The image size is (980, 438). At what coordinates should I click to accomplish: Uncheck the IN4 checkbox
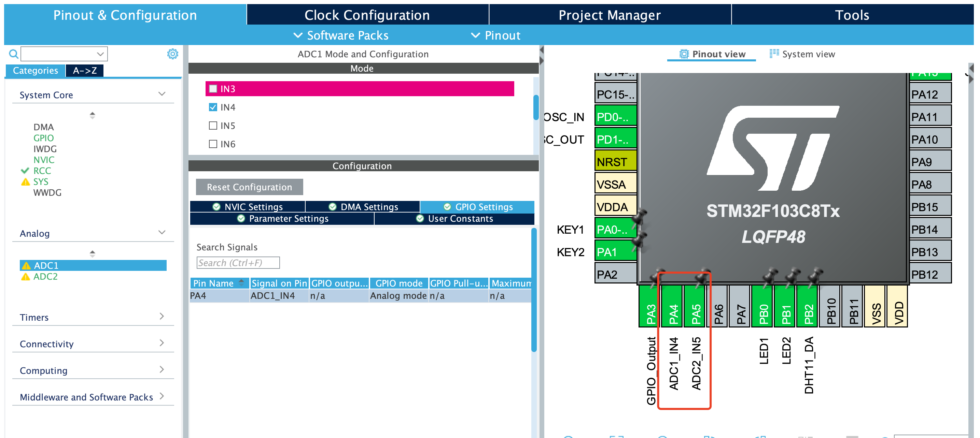213,107
